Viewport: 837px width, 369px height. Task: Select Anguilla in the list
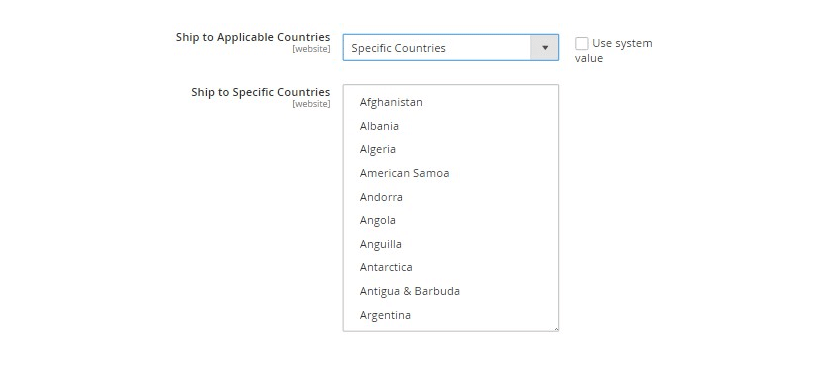(381, 244)
